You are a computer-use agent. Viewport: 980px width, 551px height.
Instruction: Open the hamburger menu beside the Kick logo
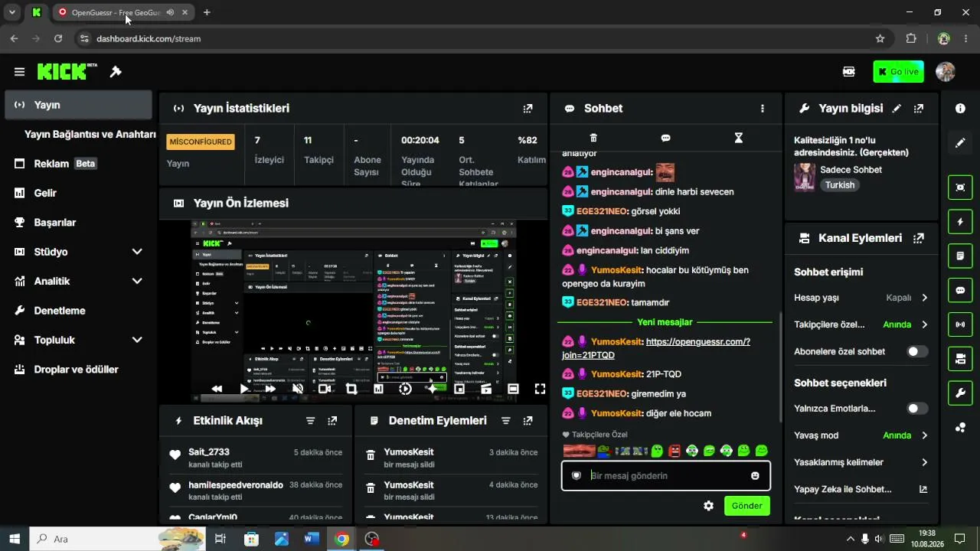(19, 72)
